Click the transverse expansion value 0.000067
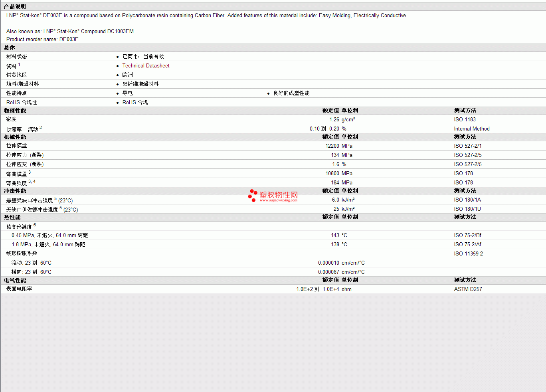 pyautogui.click(x=328, y=272)
